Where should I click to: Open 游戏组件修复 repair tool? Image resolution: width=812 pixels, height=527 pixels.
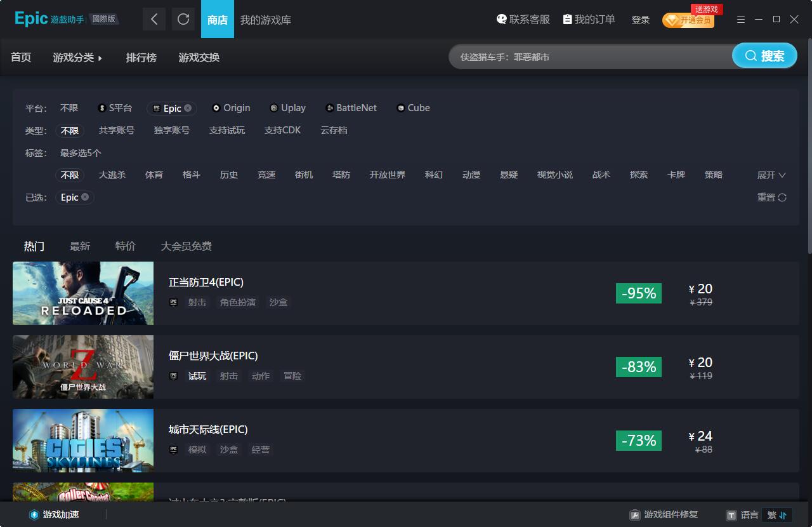click(664, 514)
